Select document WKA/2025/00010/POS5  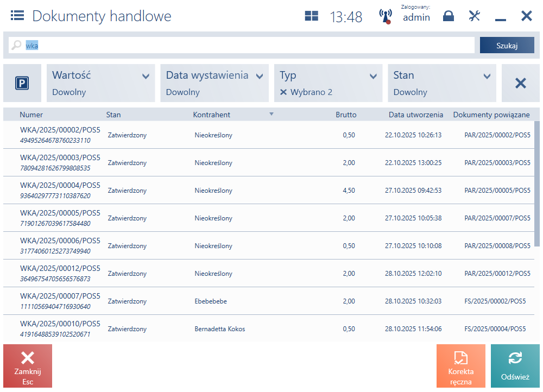point(269,328)
